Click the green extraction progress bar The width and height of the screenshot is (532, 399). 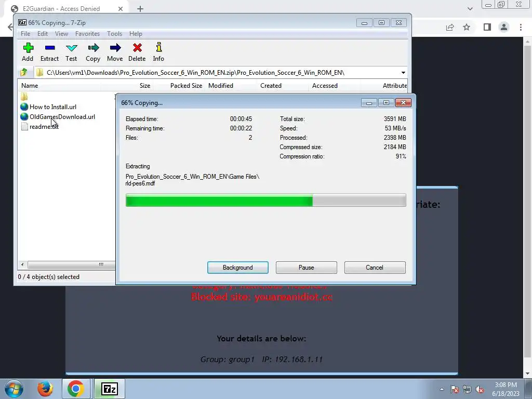[265, 200]
